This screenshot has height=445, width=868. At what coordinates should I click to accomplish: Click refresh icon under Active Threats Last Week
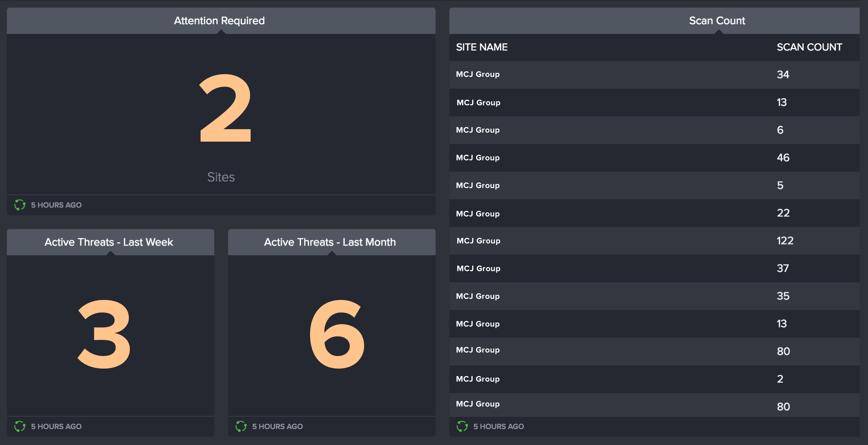coord(20,426)
